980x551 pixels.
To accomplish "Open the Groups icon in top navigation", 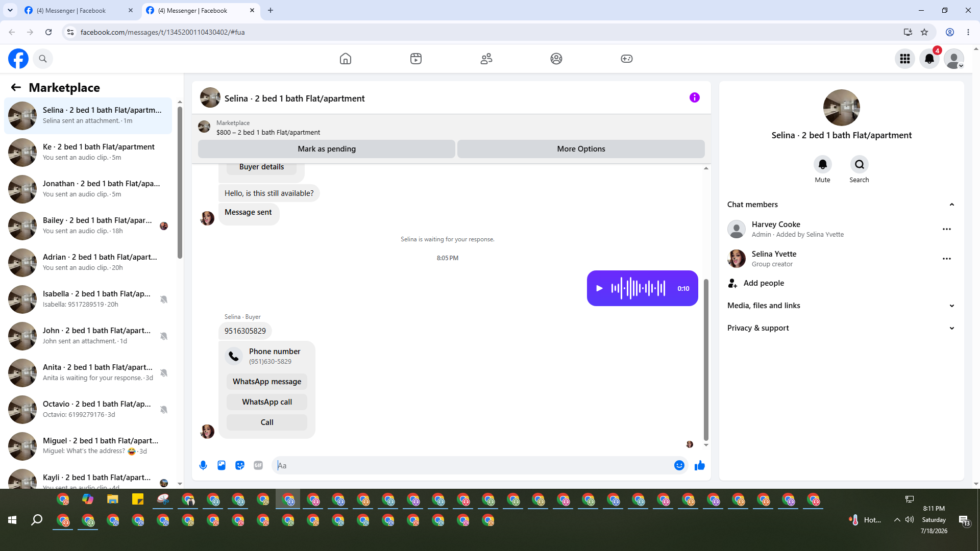I will [556, 59].
